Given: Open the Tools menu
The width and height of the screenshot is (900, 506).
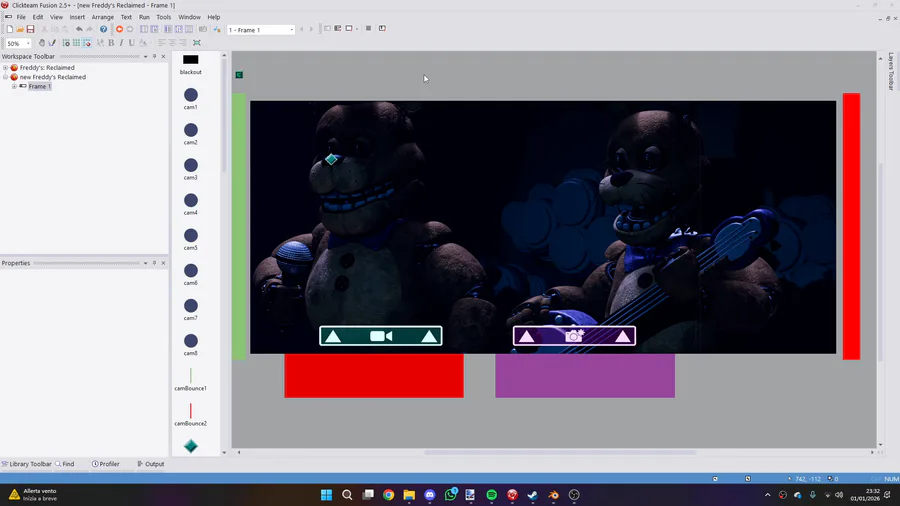Looking at the screenshot, I should [x=164, y=17].
